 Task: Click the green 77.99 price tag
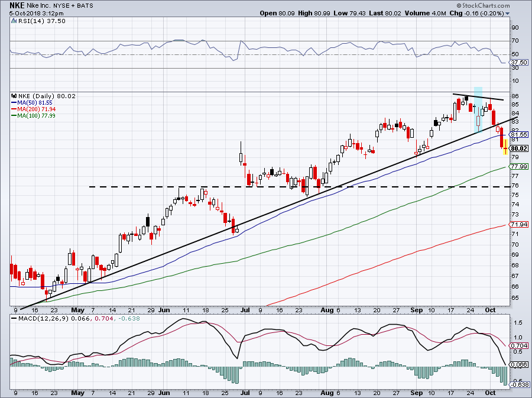[520, 166]
